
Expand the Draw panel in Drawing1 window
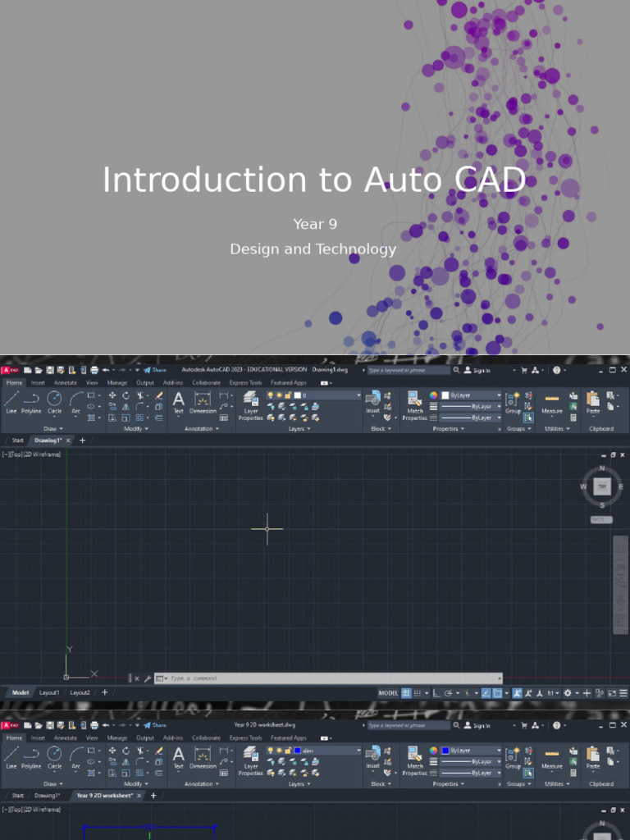(x=53, y=428)
